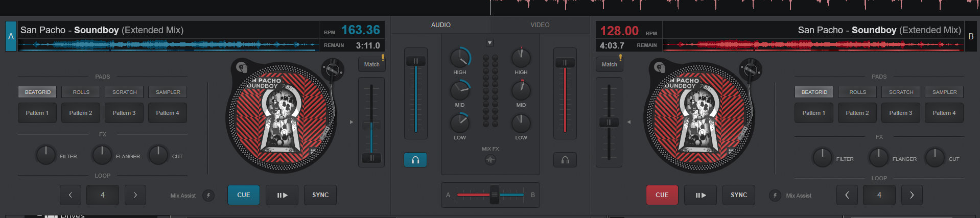Trigger Pattern 4 pad on deck B
980x218 pixels.
[x=944, y=113]
